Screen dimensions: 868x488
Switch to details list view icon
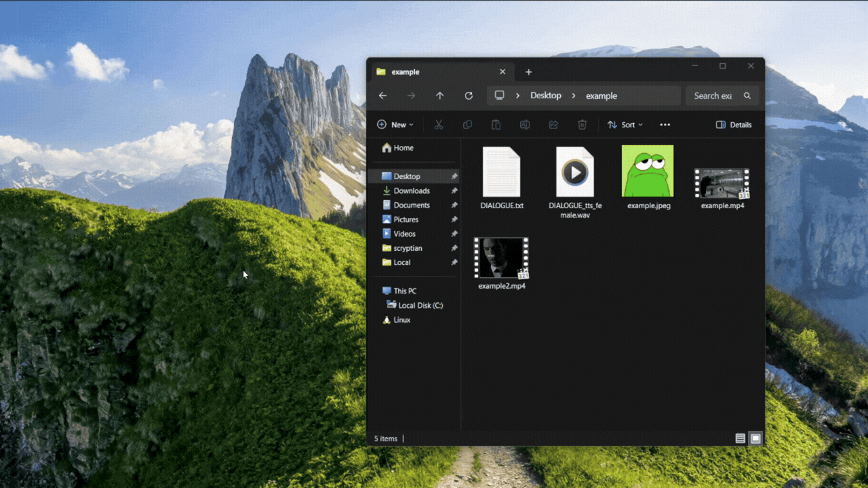[741, 439]
